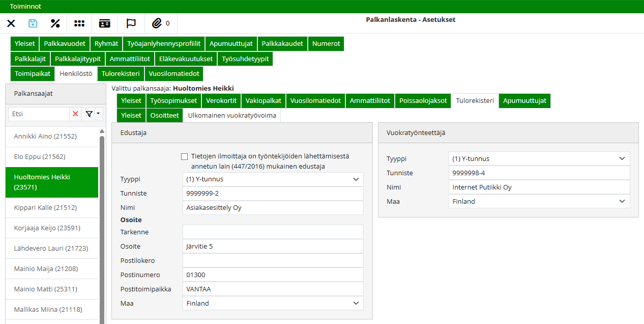The image size is (644, 324).
Task: Expand Edustaja Tyyppi dropdown
Action: pyautogui.click(x=273, y=179)
